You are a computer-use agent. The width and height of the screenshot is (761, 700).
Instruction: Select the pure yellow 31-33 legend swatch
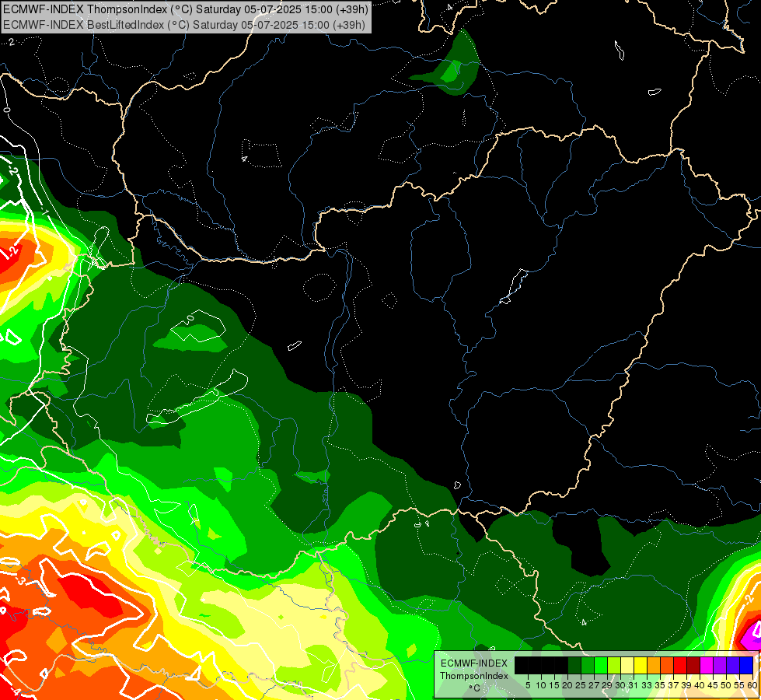click(641, 665)
